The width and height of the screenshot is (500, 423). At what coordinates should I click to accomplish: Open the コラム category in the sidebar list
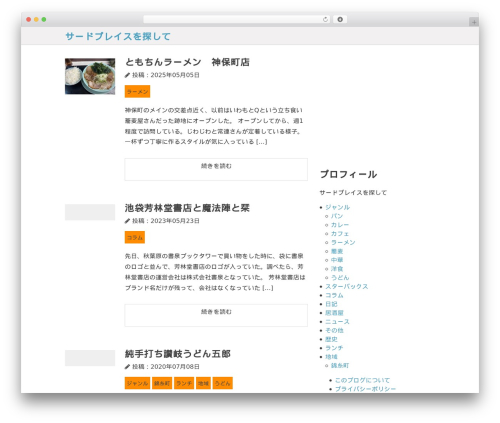(x=334, y=295)
